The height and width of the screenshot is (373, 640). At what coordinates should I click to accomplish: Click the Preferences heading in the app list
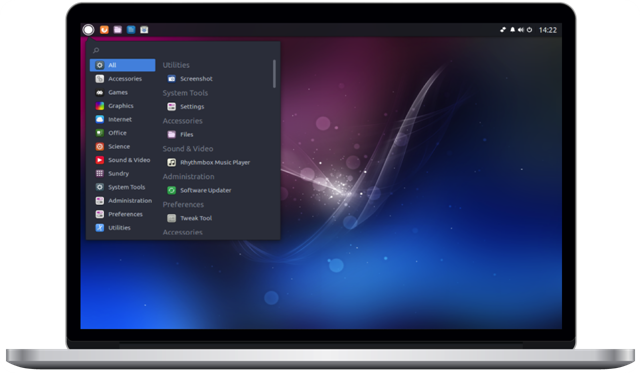[183, 204]
